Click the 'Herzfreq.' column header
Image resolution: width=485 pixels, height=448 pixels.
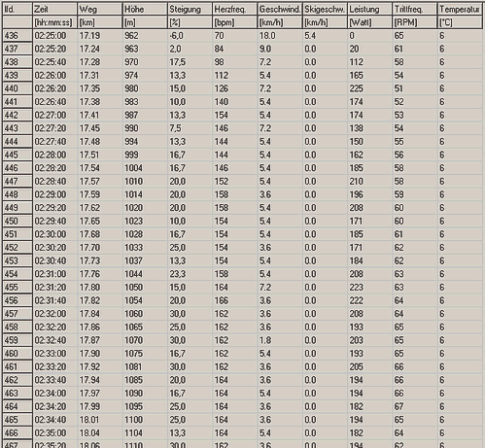(235, 9)
